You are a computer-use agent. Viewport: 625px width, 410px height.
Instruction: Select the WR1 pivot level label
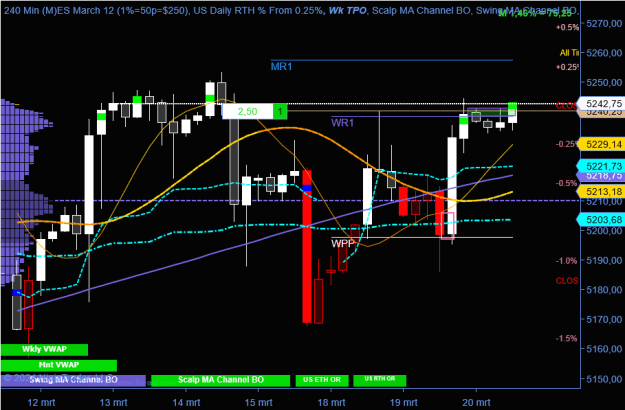coord(342,123)
